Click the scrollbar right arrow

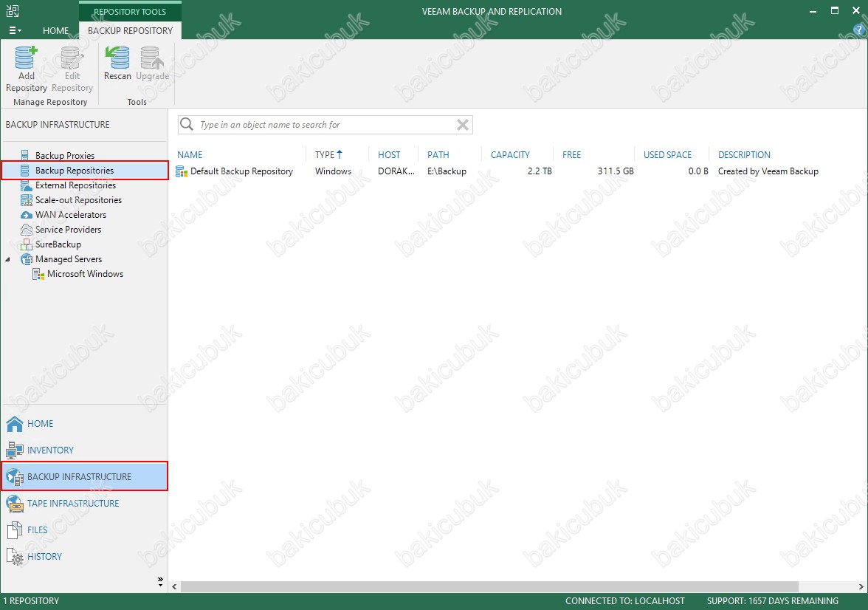tap(861, 586)
